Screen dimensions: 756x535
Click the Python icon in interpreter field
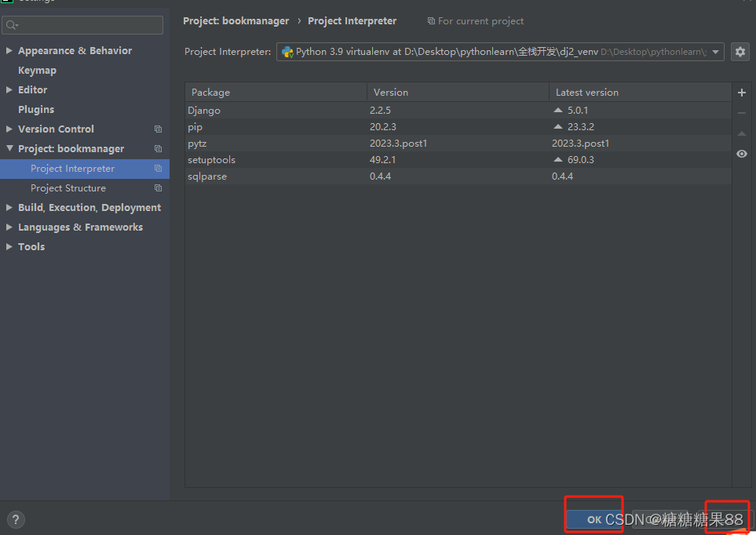(x=287, y=52)
